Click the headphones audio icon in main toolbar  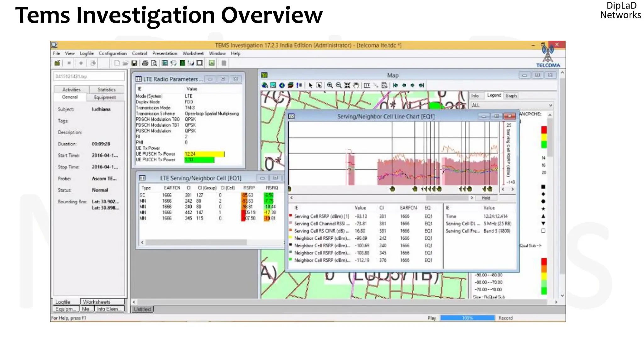click(x=173, y=63)
